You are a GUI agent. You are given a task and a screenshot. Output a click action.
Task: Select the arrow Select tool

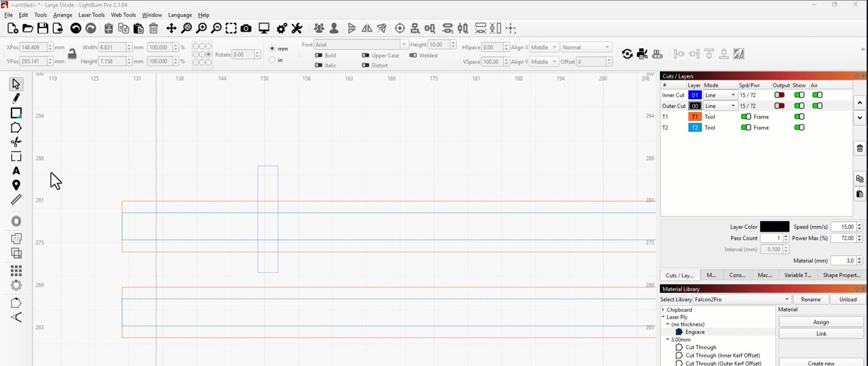coord(16,84)
